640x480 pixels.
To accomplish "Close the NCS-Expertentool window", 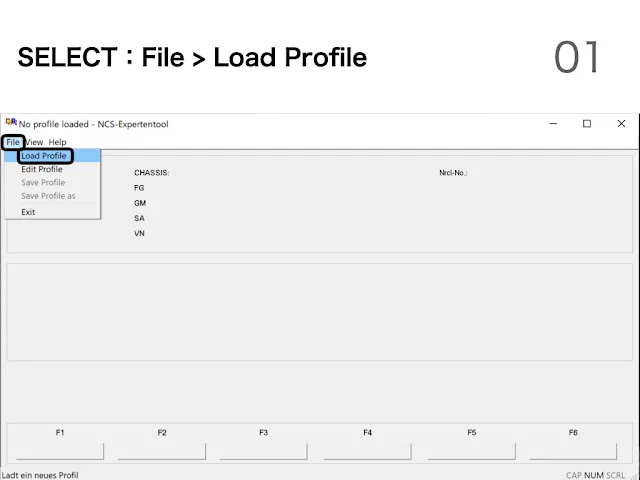I will click(621, 123).
